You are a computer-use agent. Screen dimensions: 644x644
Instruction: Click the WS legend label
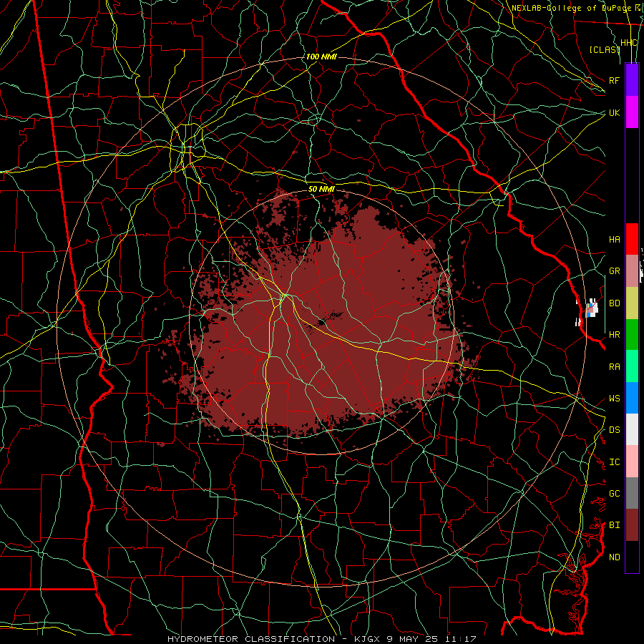pyautogui.click(x=614, y=398)
